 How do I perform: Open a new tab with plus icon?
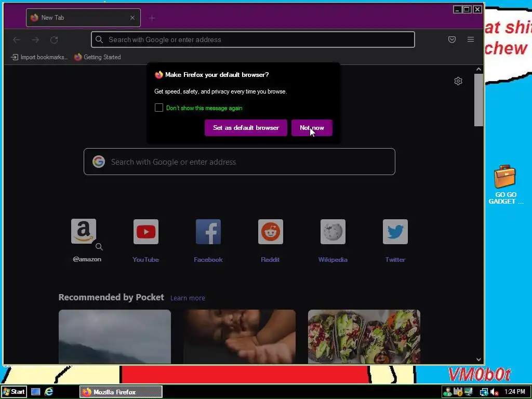tap(152, 18)
